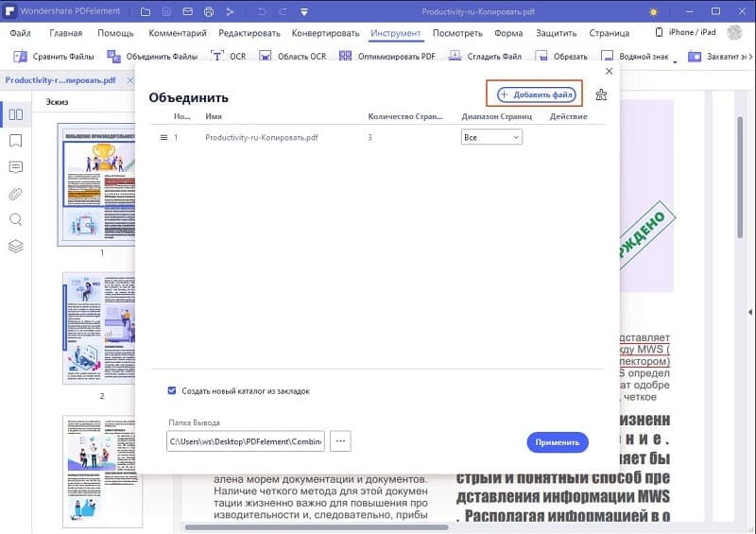Select page 1 thumbnail
The height and width of the screenshot is (534, 756).
pyautogui.click(x=96, y=184)
